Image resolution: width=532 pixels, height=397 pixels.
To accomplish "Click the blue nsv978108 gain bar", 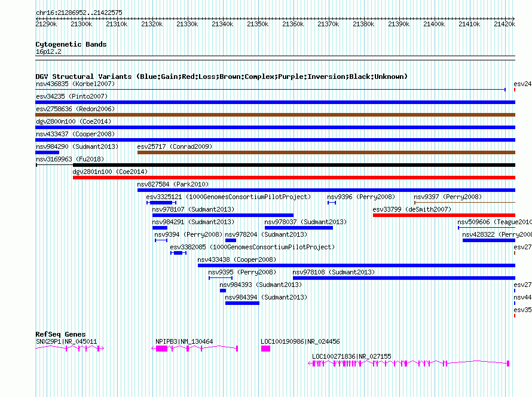I will click(x=403, y=278).
